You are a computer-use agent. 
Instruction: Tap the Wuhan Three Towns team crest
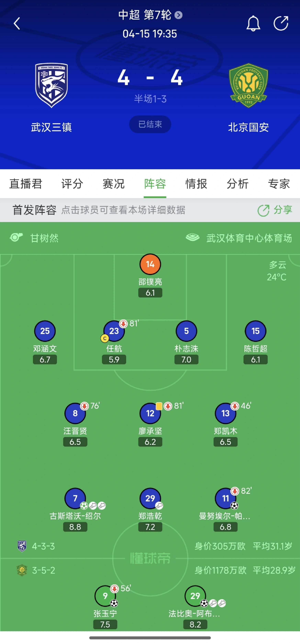(51, 85)
